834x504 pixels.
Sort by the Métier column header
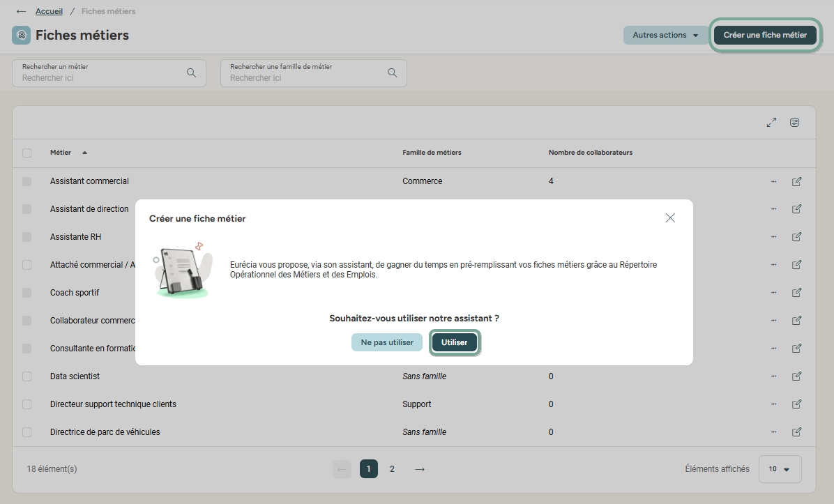(61, 153)
